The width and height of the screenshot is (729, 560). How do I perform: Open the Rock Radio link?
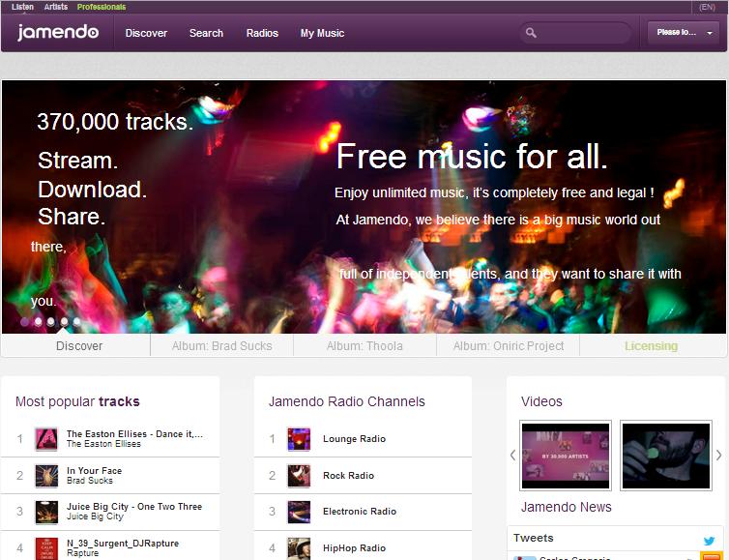pos(349,475)
